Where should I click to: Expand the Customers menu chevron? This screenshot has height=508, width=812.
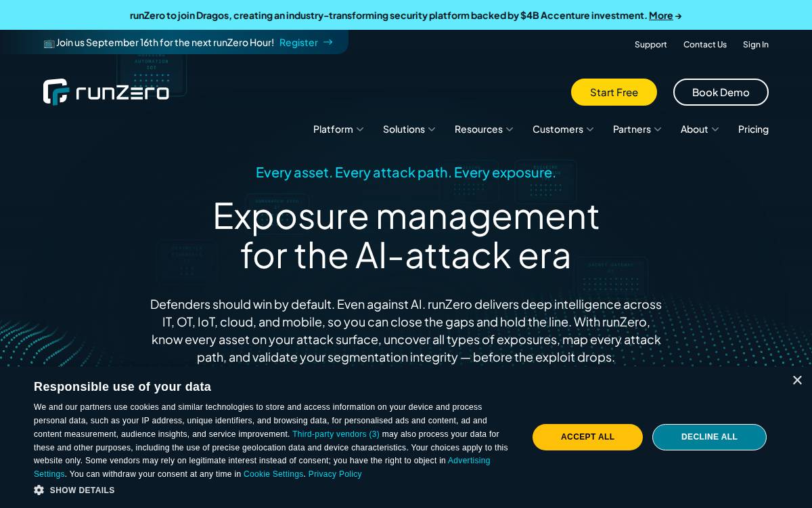pos(590,129)
